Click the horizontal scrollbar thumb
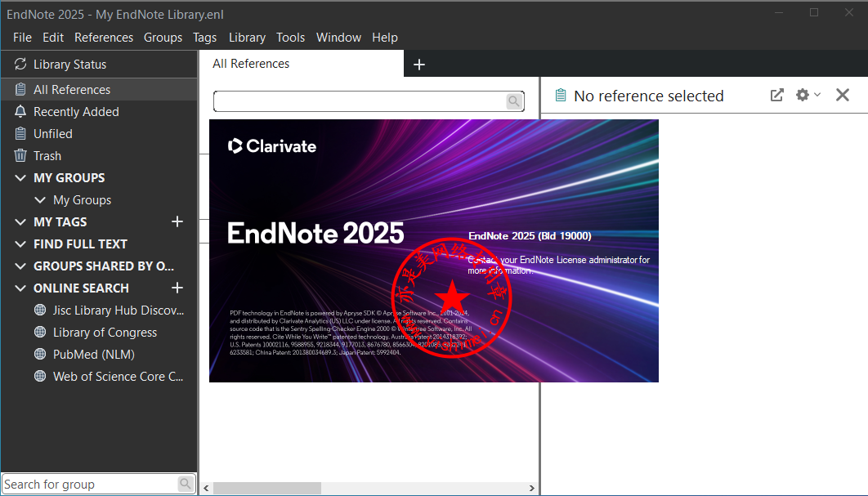 (266, 488)
